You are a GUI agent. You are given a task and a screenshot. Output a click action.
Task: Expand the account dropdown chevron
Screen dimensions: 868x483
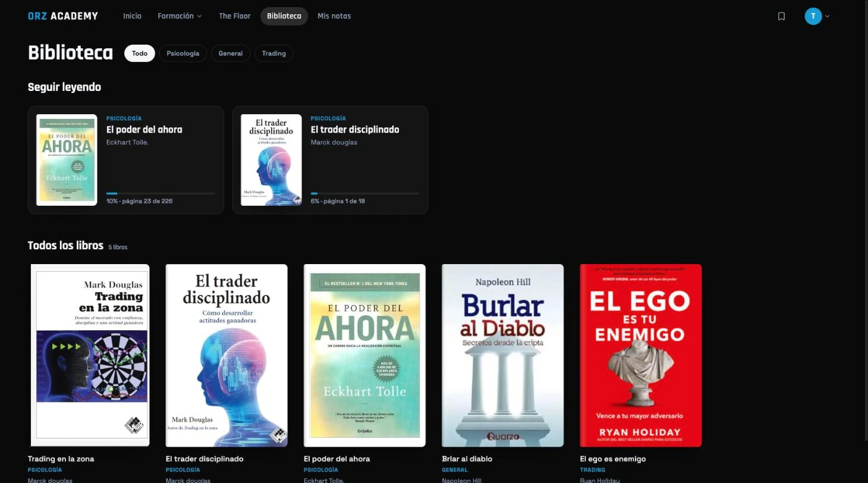827,17
